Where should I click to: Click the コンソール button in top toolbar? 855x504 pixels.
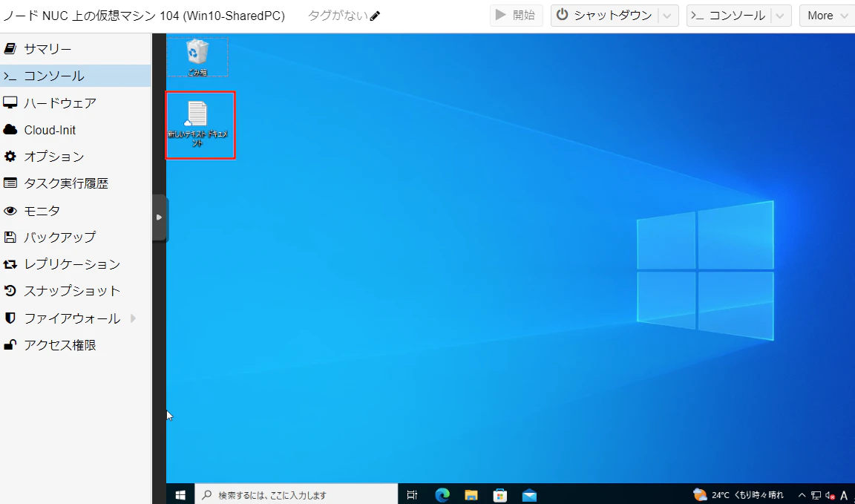(729, 16)
